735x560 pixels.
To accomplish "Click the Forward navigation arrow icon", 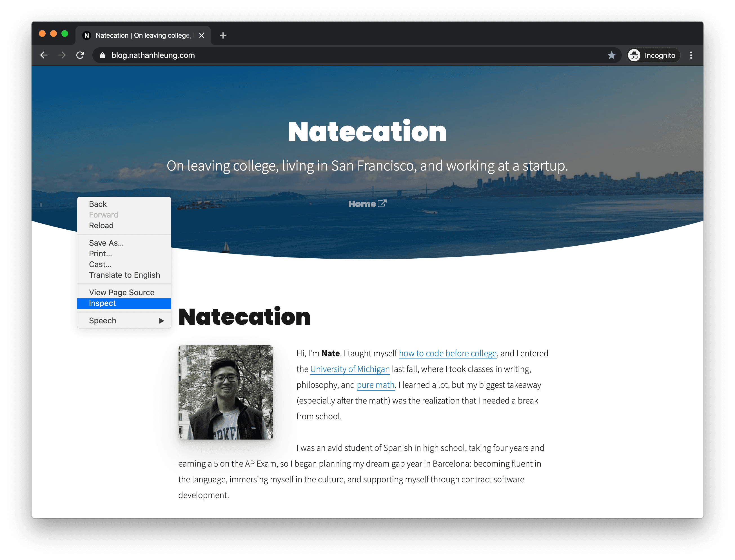I will click(62, 55).
